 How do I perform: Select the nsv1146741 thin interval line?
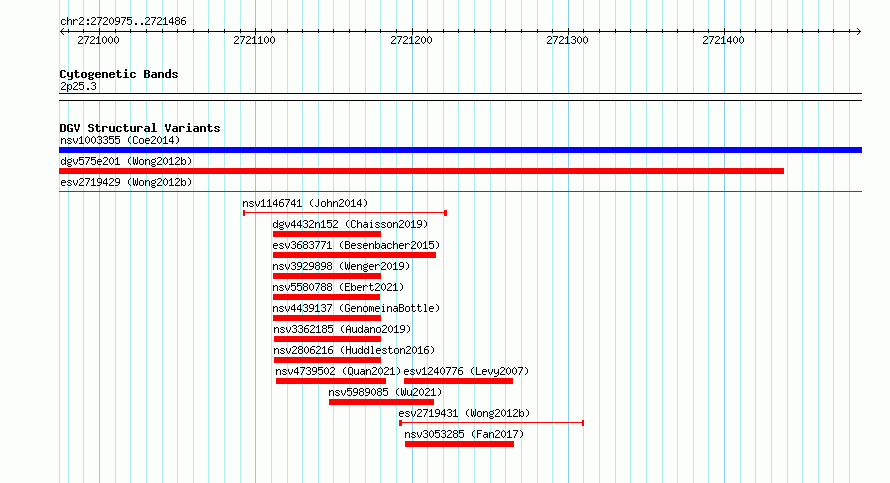tap(345, 213)
